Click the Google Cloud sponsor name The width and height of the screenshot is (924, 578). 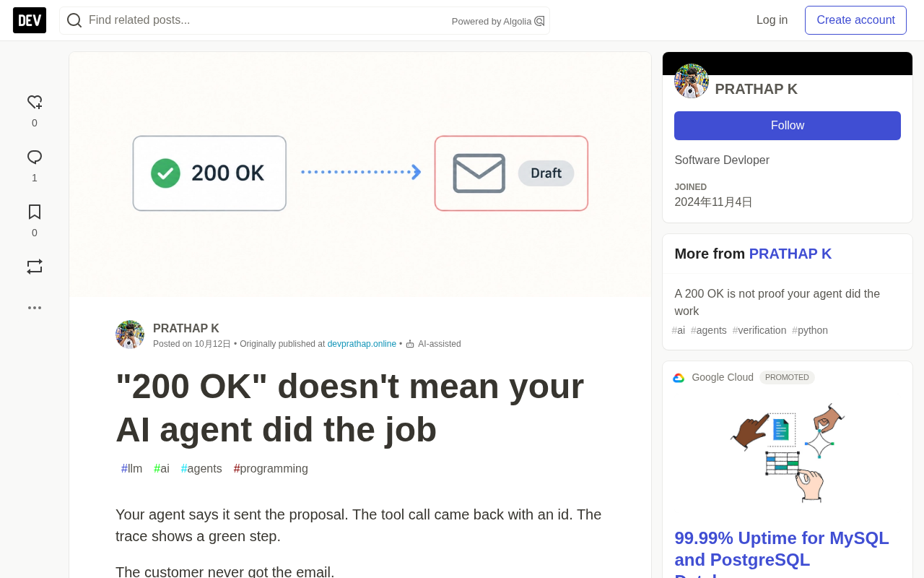tap(723, 377)
